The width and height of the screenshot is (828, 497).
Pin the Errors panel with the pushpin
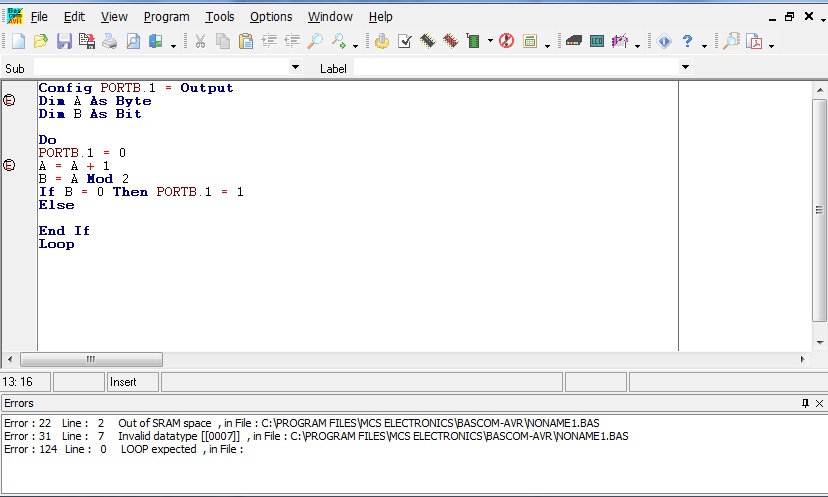click(805, 404)
